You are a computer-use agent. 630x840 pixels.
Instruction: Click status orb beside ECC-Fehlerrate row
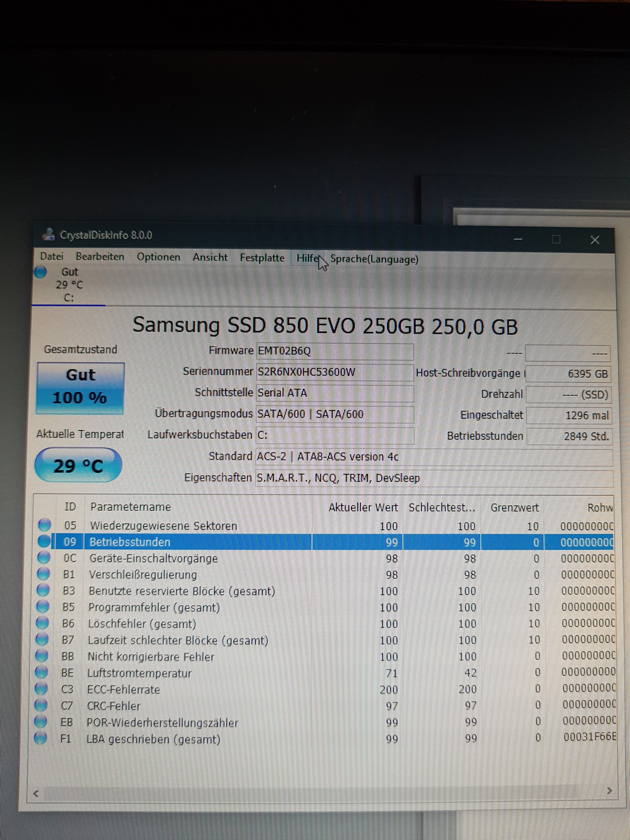41,689
